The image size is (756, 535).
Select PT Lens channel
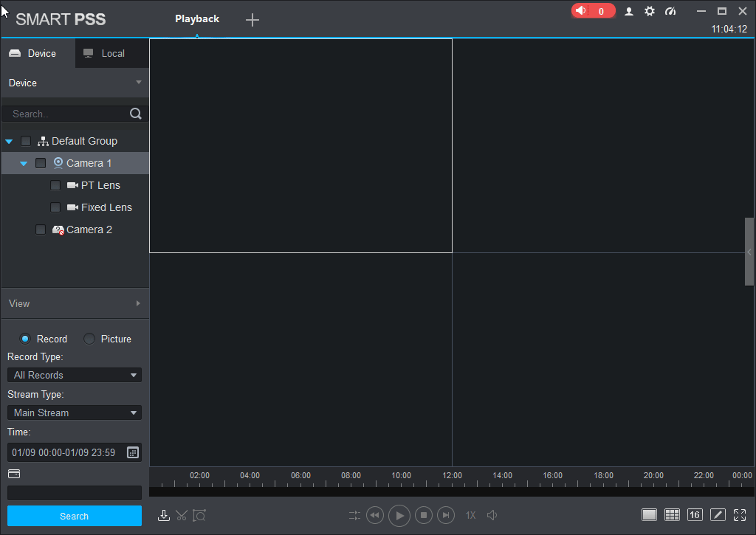(100, 185)
